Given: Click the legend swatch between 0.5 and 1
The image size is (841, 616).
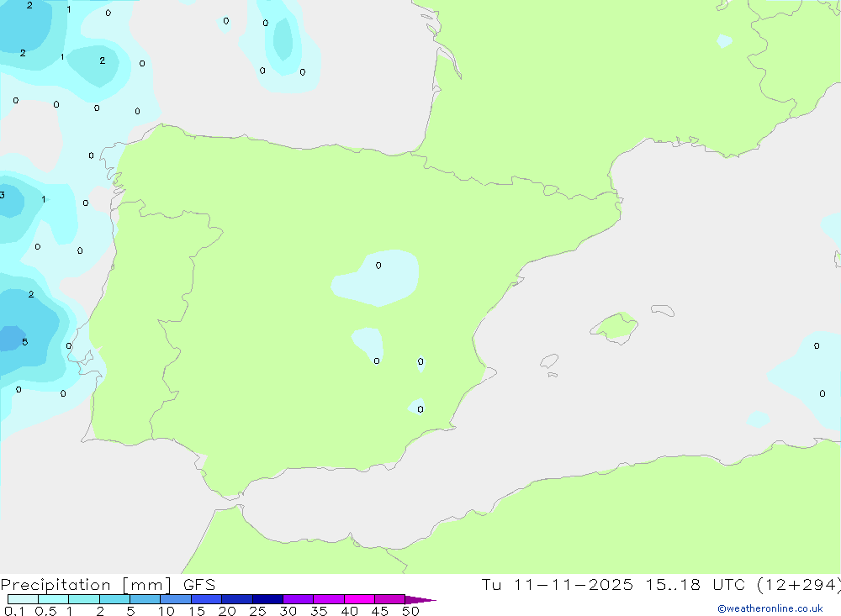Looking at the screenshot, I should click(x=54, y=599).
